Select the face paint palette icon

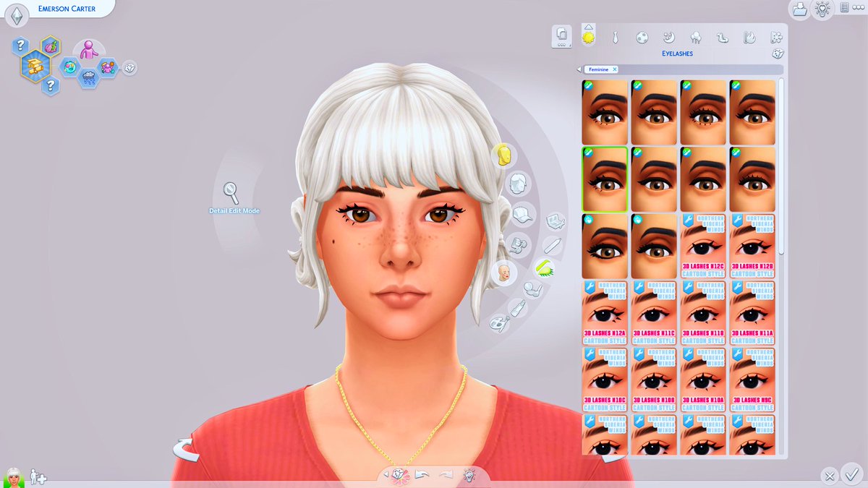[x=498, y=323]
